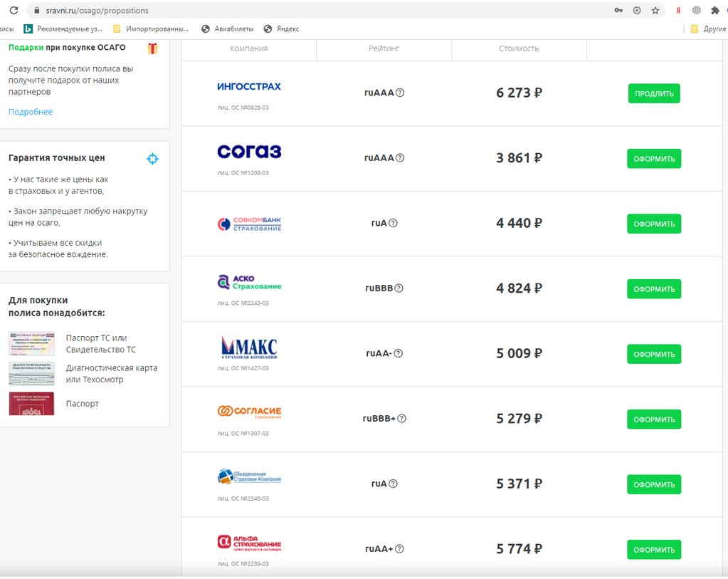Click the 'Рейтинг' column header
The image size is (728, 579).
(384, 48)
